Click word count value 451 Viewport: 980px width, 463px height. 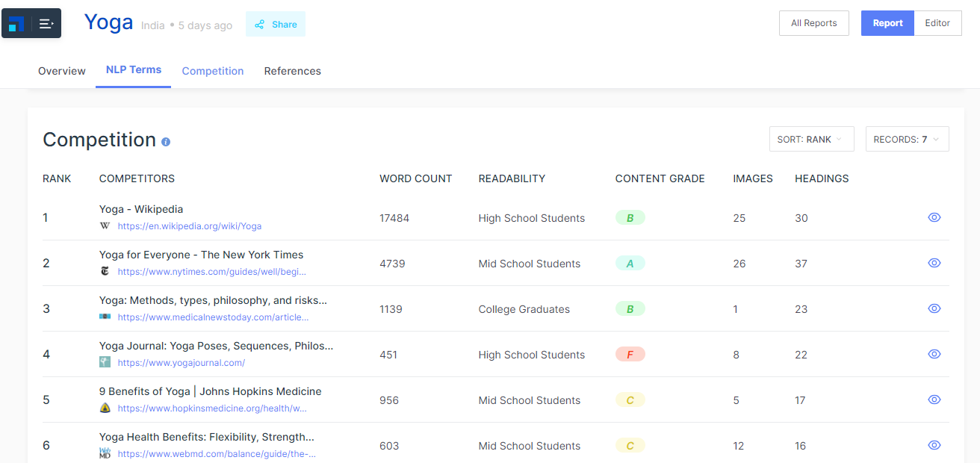[x=388, y=355]
